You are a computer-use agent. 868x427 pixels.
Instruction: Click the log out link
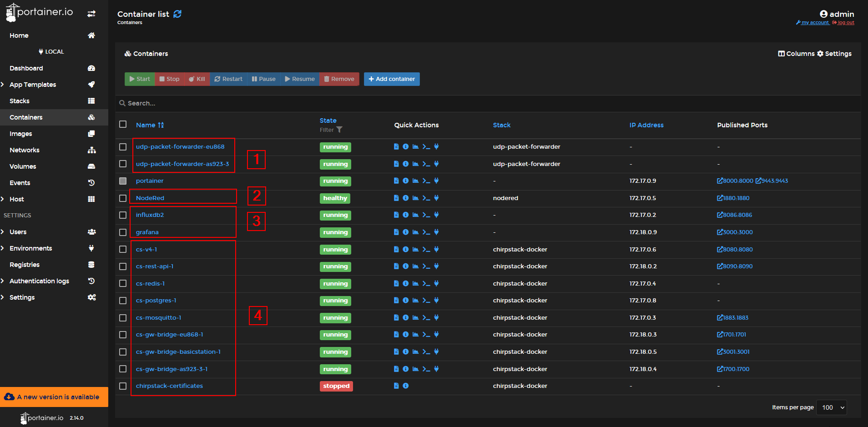(843, 23)
